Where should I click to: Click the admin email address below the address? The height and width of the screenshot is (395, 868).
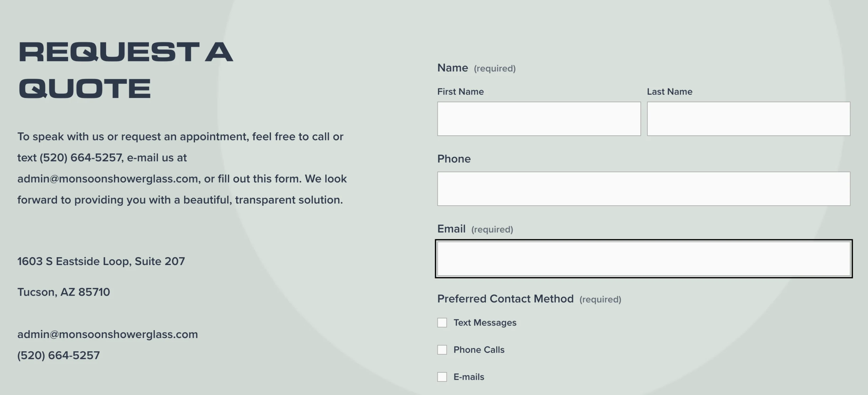tap(108, 335)
